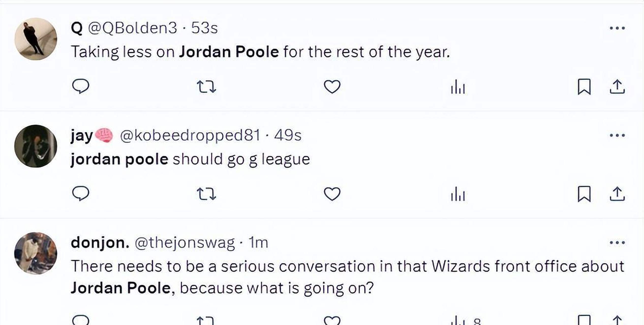Open @QBolden3 profile handle link

click(x=132, y=28)
